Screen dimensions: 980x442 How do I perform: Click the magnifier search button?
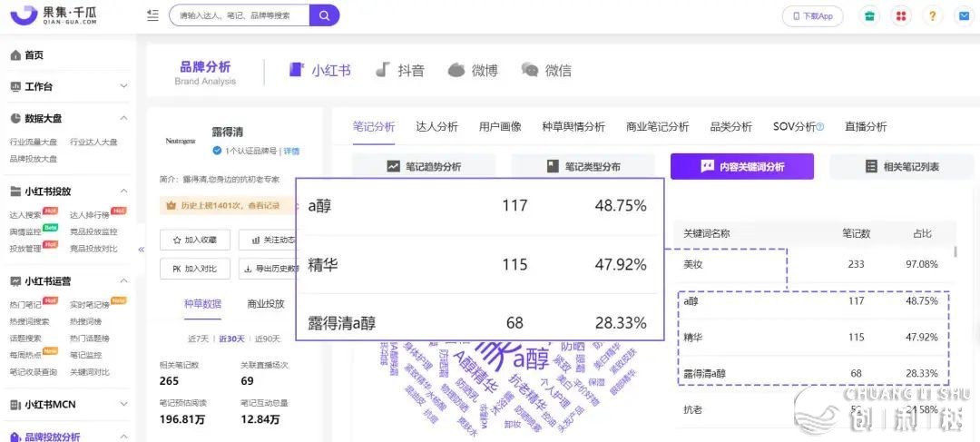324,15
